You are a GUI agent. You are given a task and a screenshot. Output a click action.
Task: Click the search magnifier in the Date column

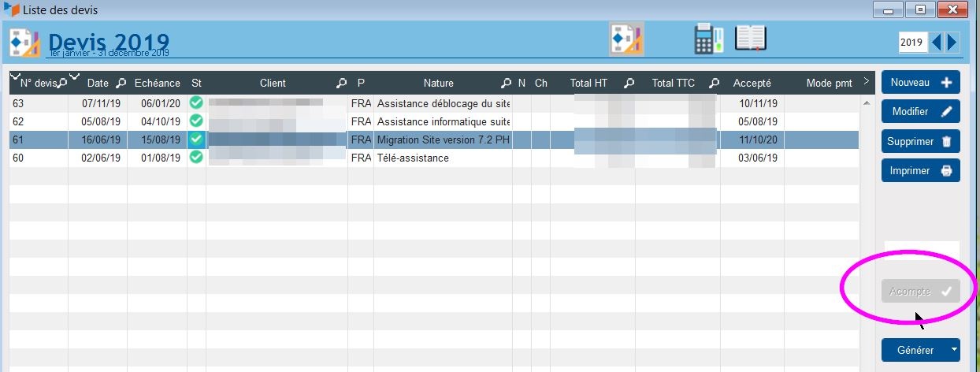pos(121,83)
